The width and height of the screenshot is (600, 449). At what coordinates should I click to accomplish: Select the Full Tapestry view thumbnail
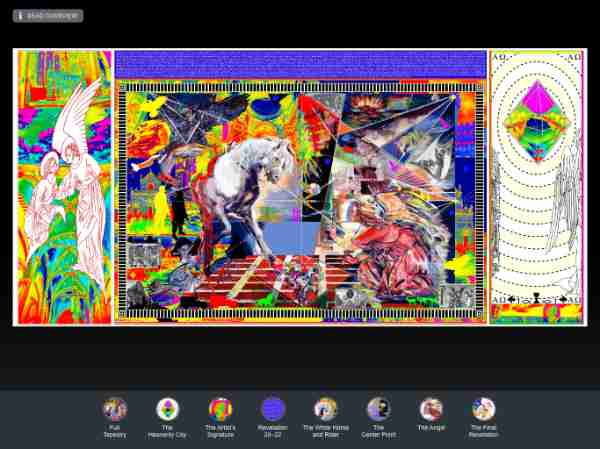[115, 409]
